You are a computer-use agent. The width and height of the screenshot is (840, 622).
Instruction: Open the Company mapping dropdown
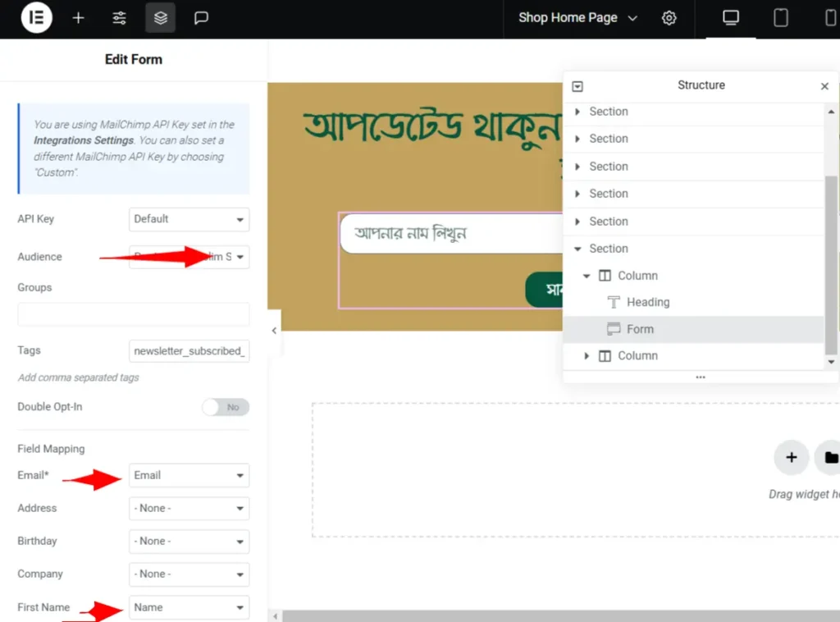tap(189, 574)
